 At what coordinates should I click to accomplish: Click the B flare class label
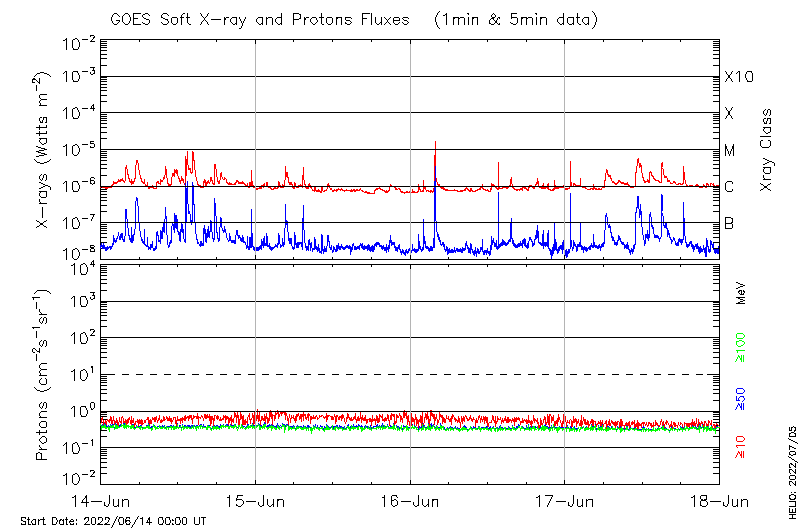click(729, 223)
